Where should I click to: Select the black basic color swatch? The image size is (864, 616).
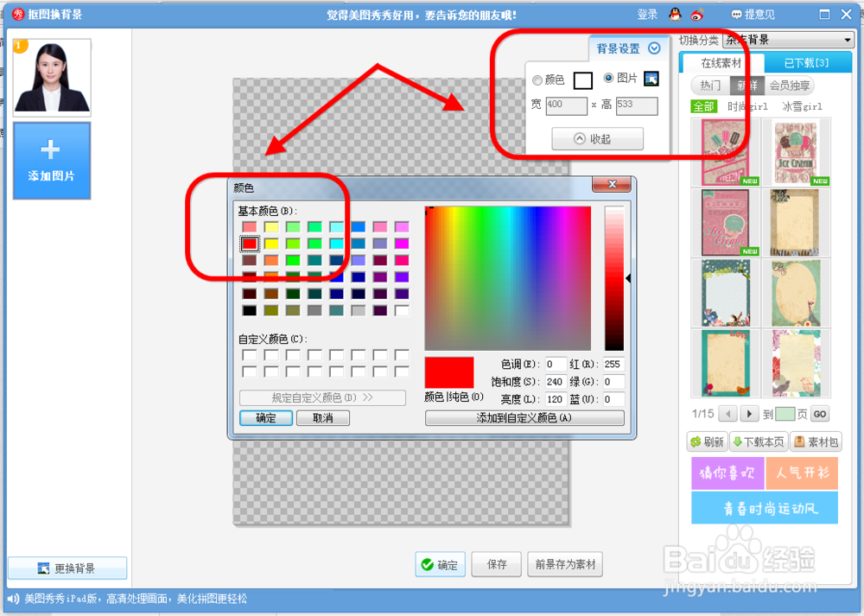pyautogui.click(x=250, y=310)
